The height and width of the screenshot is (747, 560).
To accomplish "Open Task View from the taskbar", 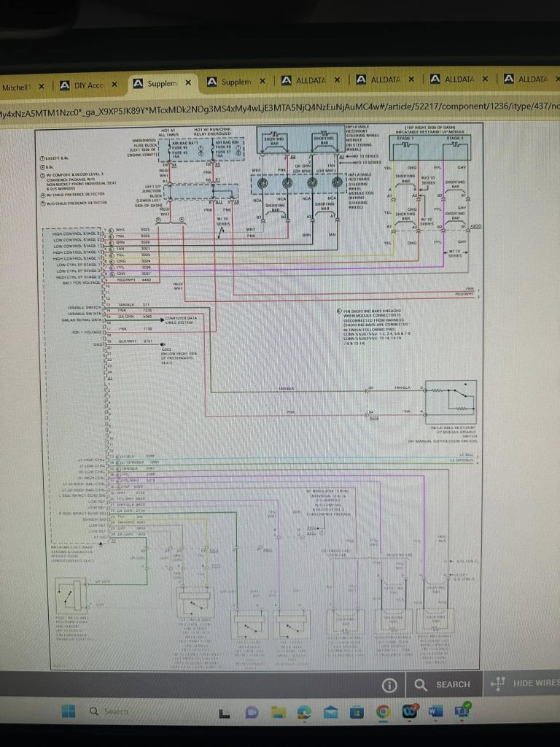I will pyautogui.click(x=225, y=711).
